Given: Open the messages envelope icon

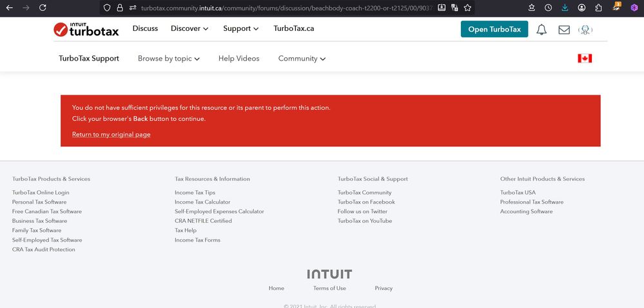Looking at the screenshot, I should pyautogui.click(x=564, y=30).
